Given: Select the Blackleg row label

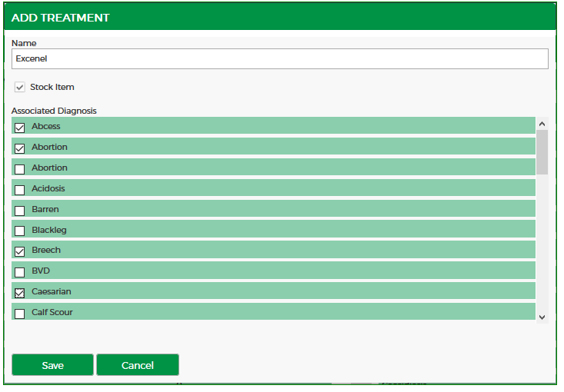Looking at the screenshot, I should tap(49, 230).
